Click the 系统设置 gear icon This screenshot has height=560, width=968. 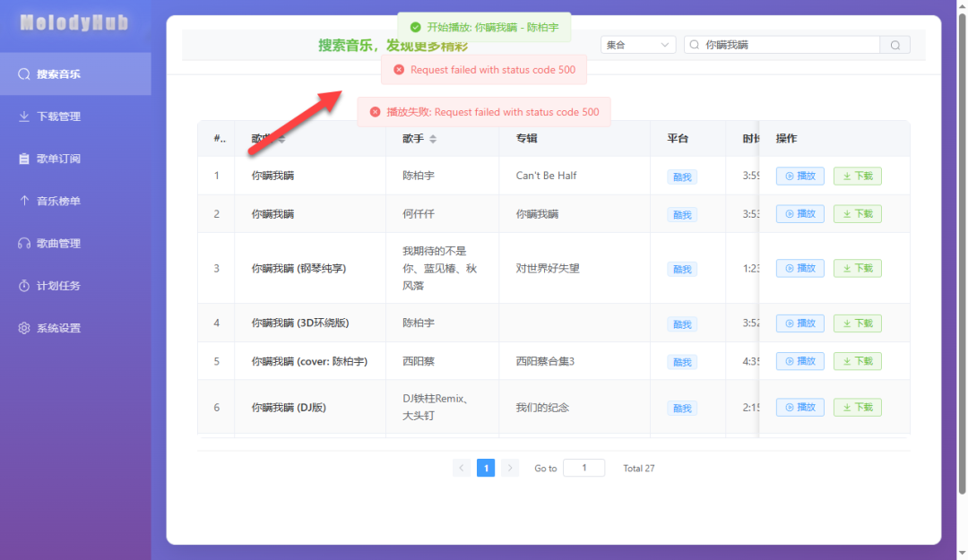click(x=24, y=328)
